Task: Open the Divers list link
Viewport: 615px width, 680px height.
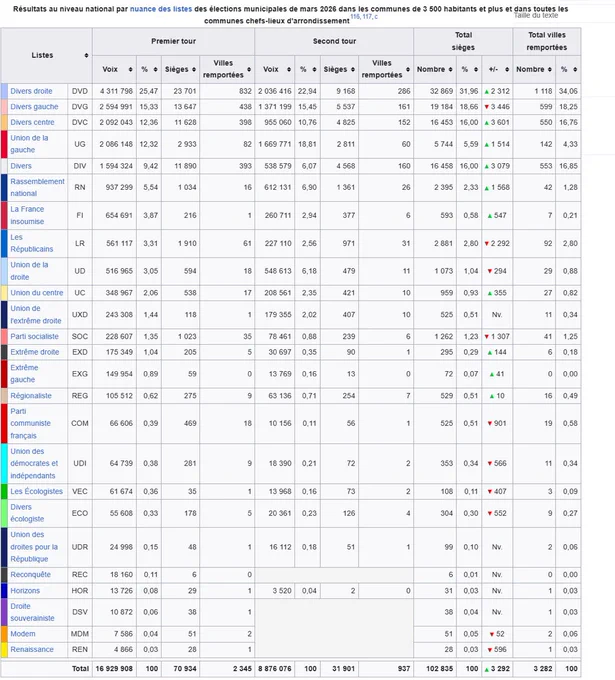Action: click(x=21, y=166)
